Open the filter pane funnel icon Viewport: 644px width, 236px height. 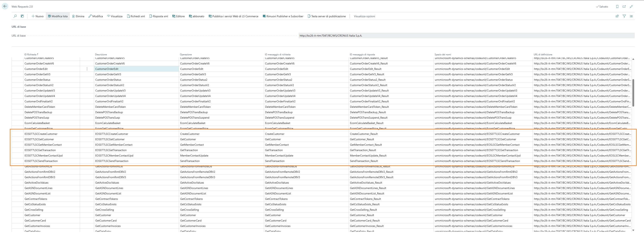(x=624, y=16)
